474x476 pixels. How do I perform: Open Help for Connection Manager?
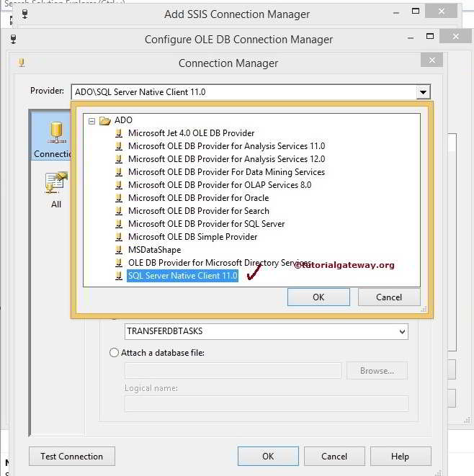point(401,457)
